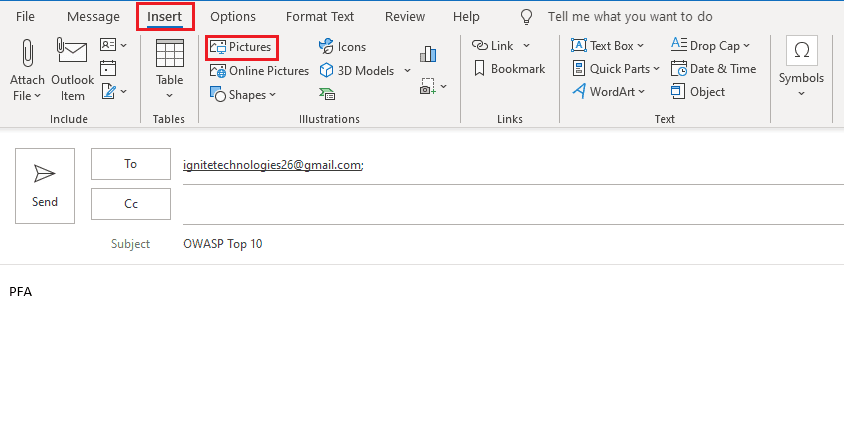
Task: Click the Subject field showing OWASP Top 10
Action: tap(513, 244)
